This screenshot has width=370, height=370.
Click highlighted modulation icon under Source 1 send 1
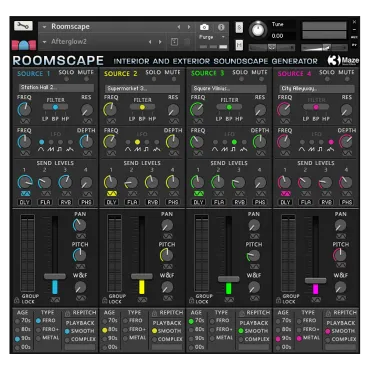point(25,193)
